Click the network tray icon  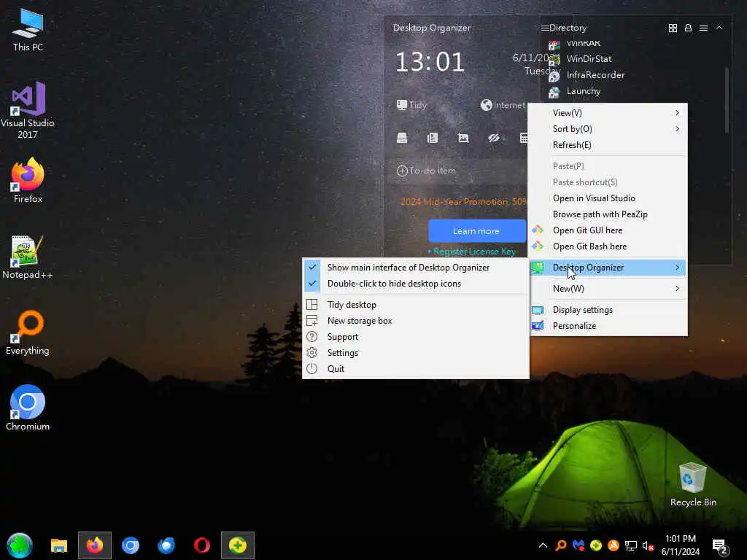[631, 545]
